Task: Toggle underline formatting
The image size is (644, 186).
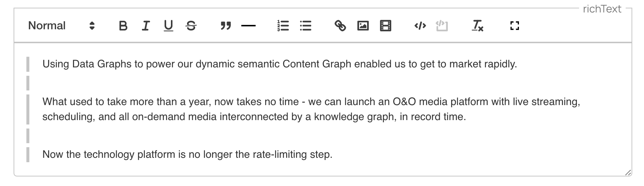Action: pos(168,26)
